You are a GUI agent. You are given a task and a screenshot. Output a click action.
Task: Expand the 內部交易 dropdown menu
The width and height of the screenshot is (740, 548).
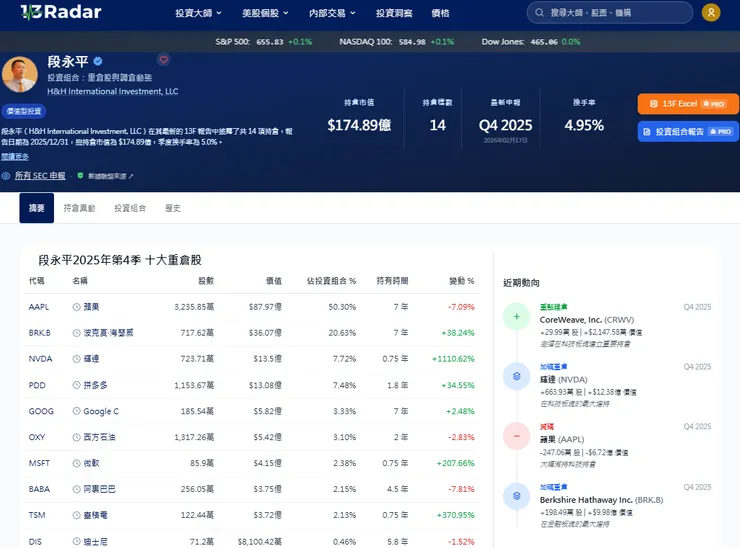(x=332, y=13)
